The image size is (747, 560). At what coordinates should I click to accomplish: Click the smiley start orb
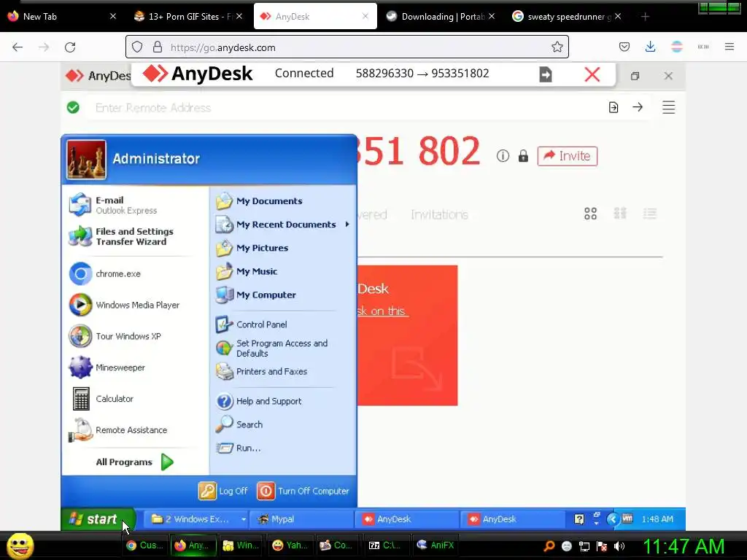click(x=20, y=545)
